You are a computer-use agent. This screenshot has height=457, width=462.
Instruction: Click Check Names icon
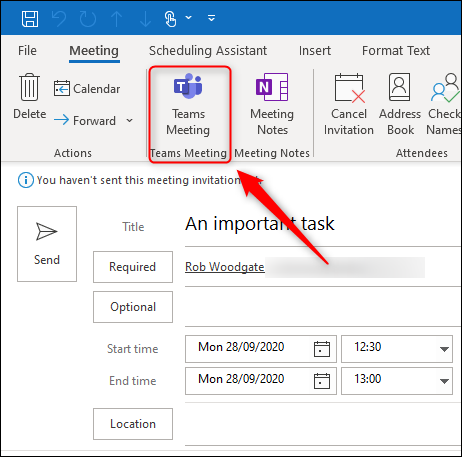tap(444, 106)
